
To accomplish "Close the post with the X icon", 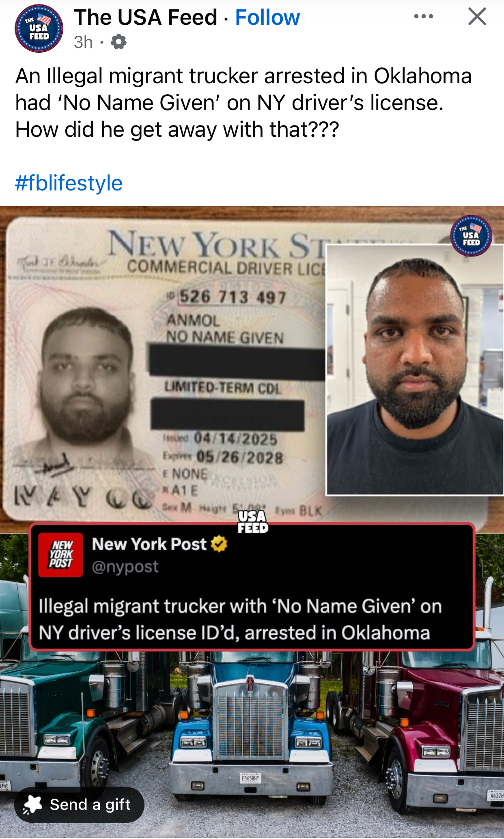I will click(x=477, y=17).
